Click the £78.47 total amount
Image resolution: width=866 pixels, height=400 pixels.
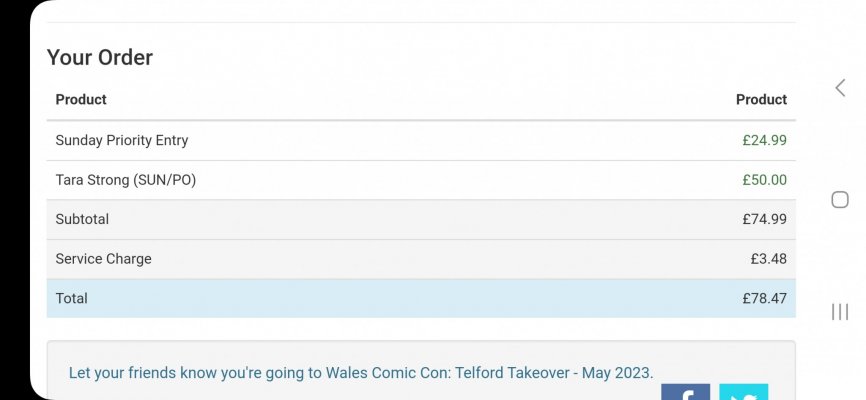(764, 298)
